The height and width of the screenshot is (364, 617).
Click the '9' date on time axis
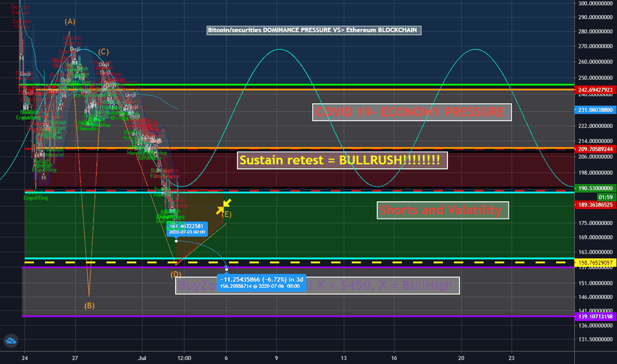pos(276,358)
